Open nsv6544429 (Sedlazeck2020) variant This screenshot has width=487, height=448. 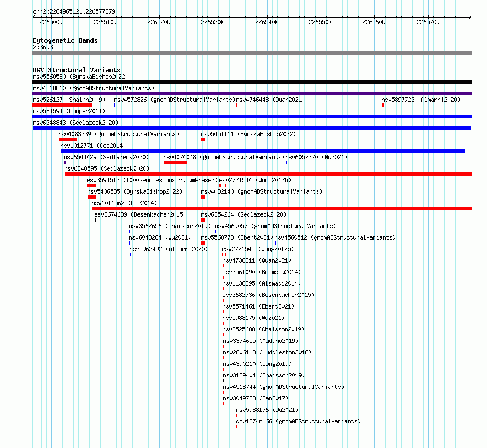coord(106,157)
